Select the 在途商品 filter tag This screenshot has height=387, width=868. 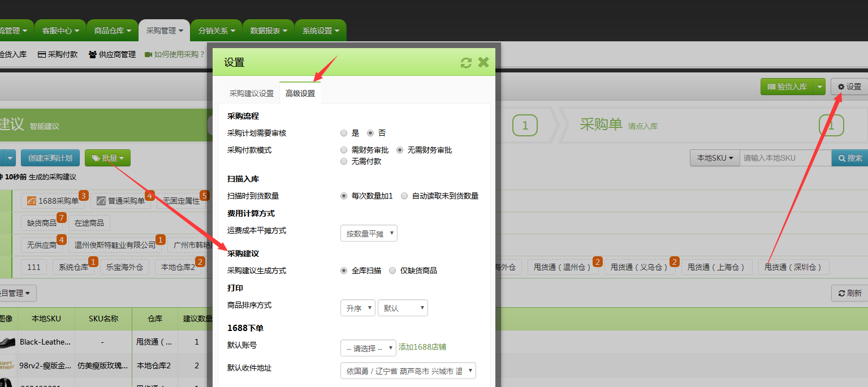[x=90, y=223]
